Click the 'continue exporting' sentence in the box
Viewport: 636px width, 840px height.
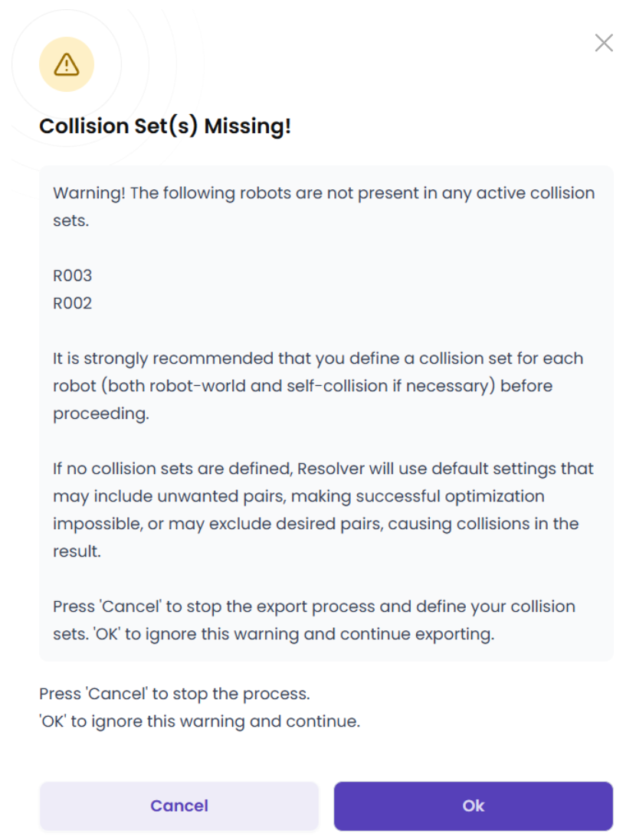pyautogui.click(x=294, y=634)
